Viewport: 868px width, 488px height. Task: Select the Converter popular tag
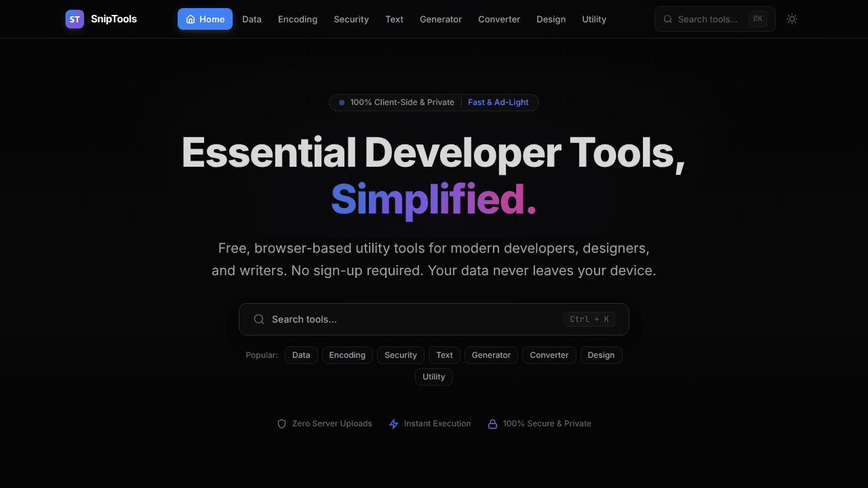tap(549, 355)
